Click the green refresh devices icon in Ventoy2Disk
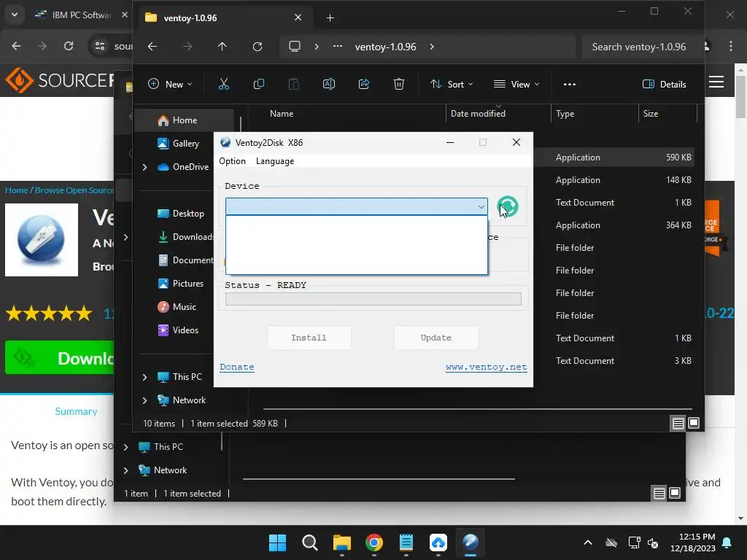747x560 pixels. click(x=508, y=206)
